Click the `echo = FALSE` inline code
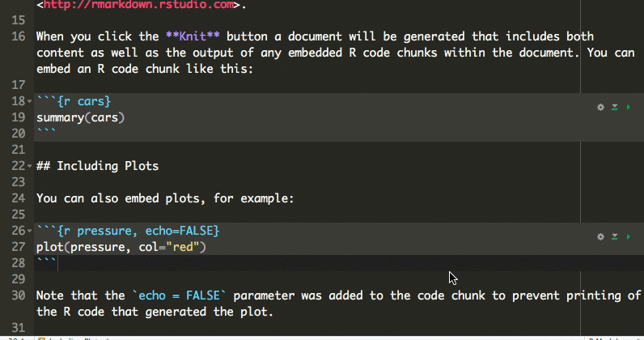 (180, 295)
